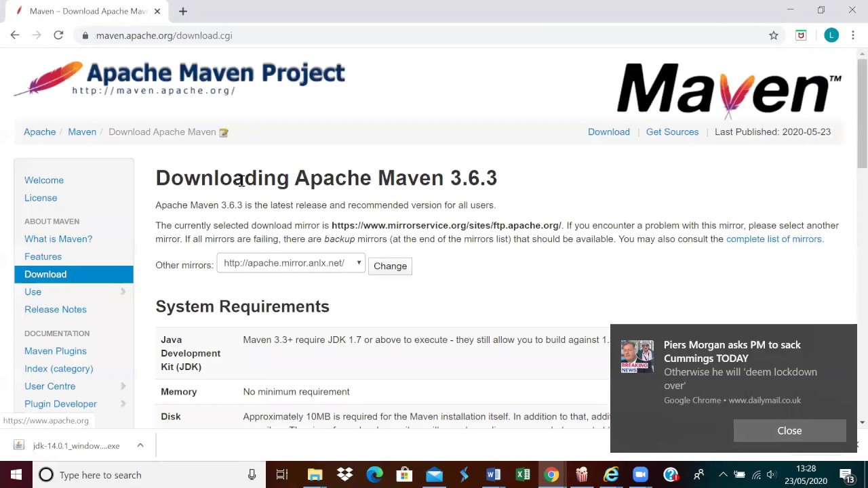The height and width of the screenshot is (488, 868).
Task: Open Excel from the taskbar
Action: click(x=523, y=475)
